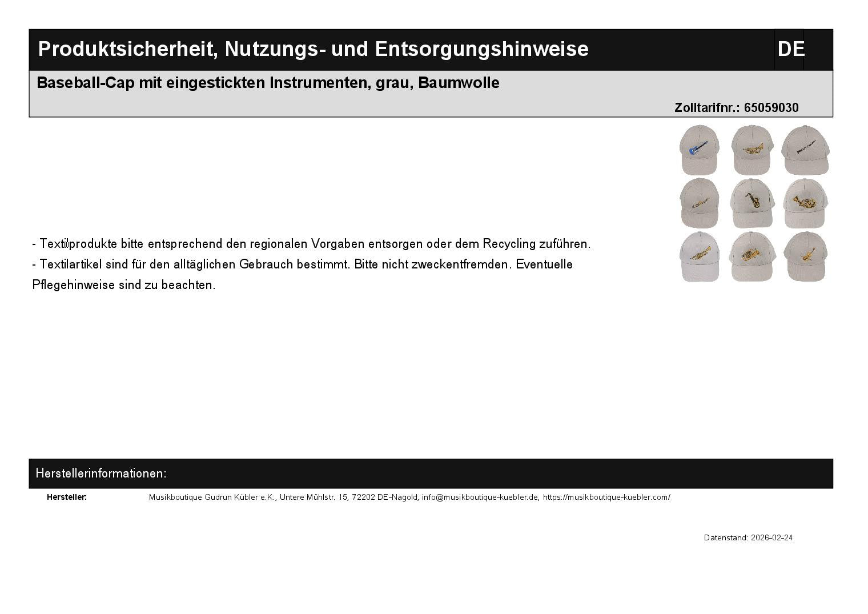Click the middle cap in the top row
This screenshot has height=614, width=868.
click(x=752, y=150)
